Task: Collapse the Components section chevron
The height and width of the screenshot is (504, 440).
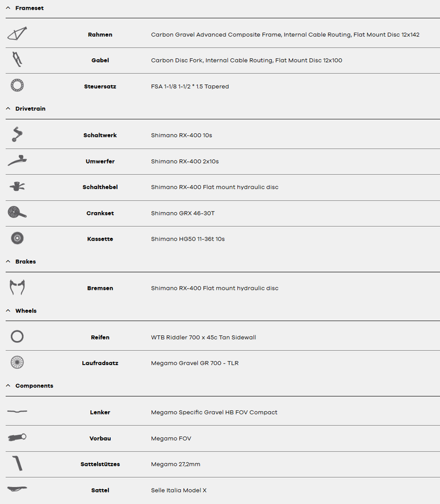Action: pos(8,386)
